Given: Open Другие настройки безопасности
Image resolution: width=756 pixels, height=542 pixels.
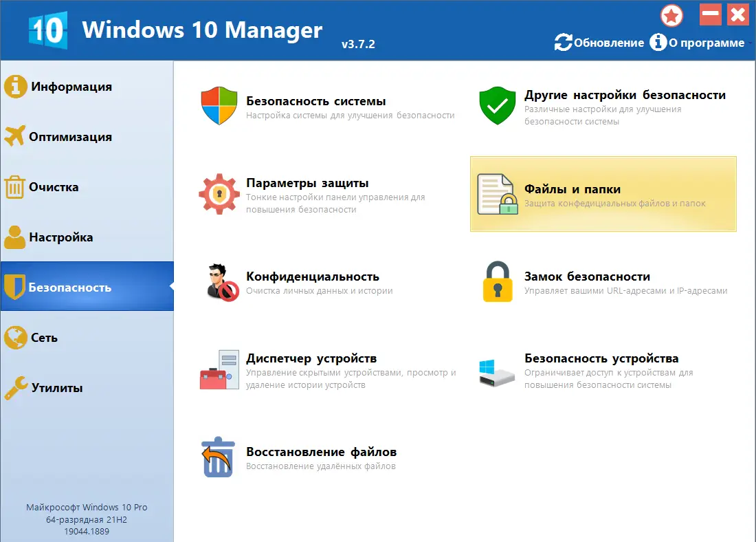Looking at the screenshot, I should point(603,106).
